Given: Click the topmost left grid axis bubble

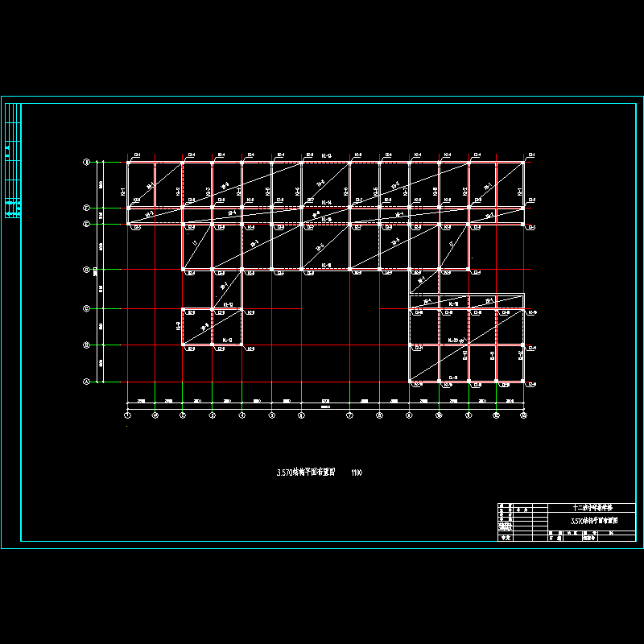Looking at the screenshot, I should click(x=86, y=162).
